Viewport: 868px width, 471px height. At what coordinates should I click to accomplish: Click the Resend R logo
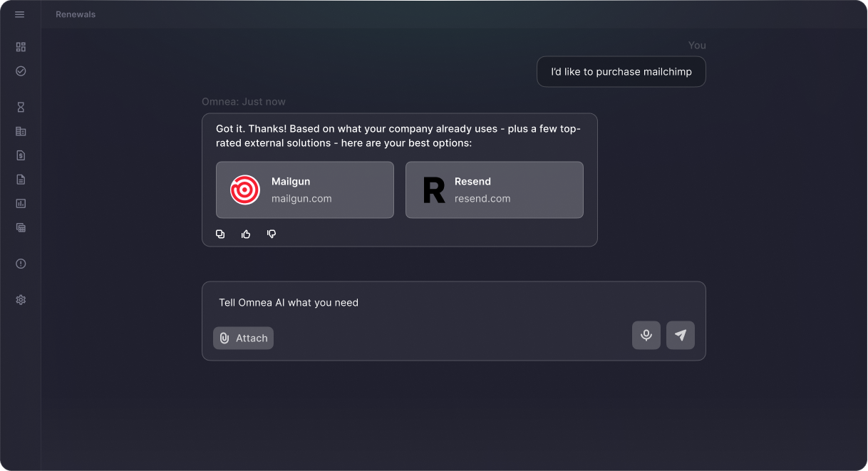coord(433,190)
